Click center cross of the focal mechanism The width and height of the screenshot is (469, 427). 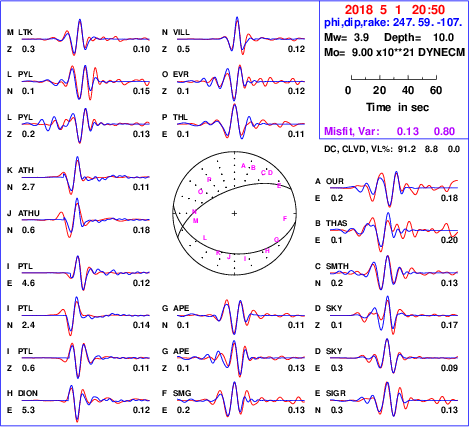[234, 213]
